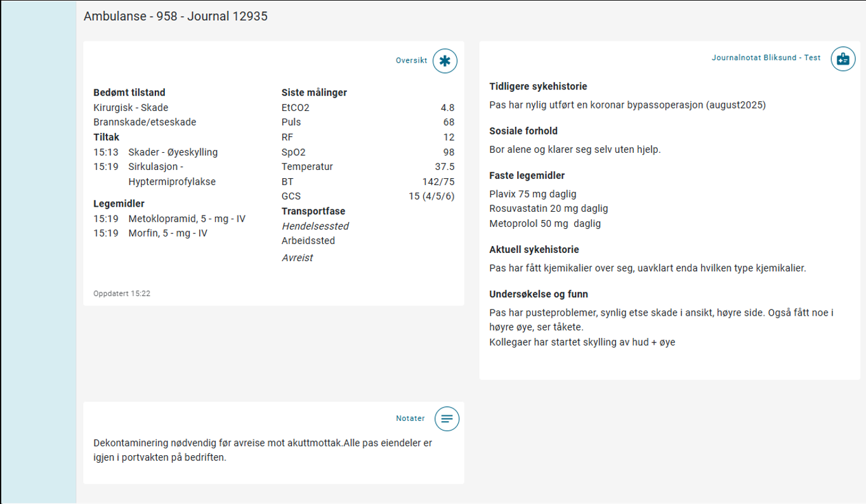Select the Avreist transport phase
This screenshot has width=866, height=504.
(x=298, y=258)
